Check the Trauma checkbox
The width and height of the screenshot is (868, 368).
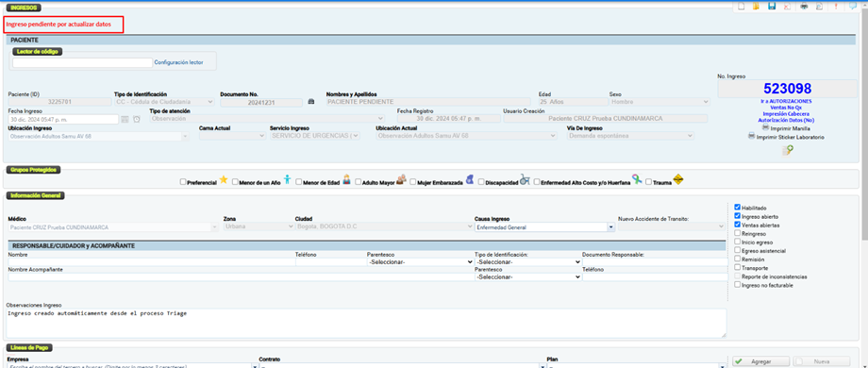point(649,181)
